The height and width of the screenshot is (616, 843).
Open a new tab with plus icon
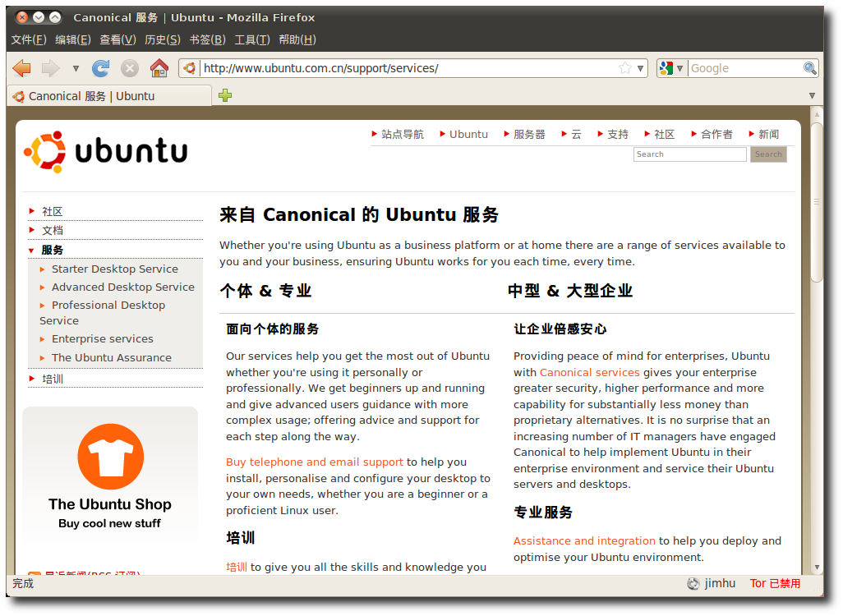[x=225, y=95]
